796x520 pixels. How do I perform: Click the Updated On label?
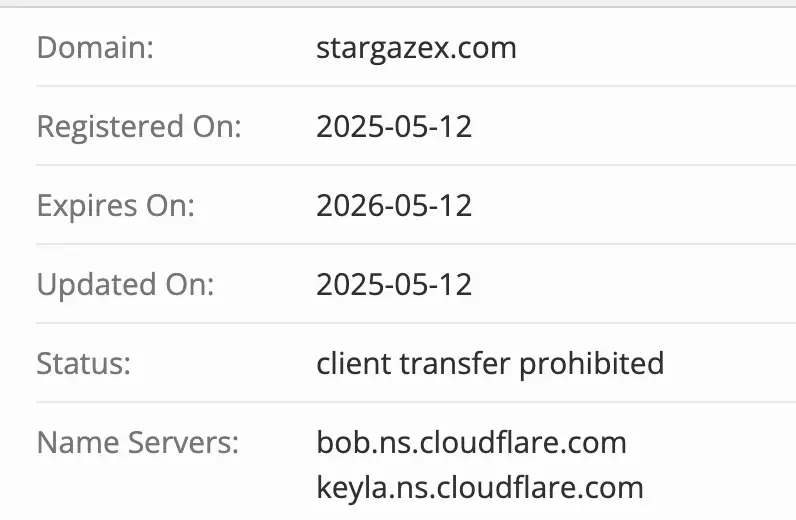126,284
